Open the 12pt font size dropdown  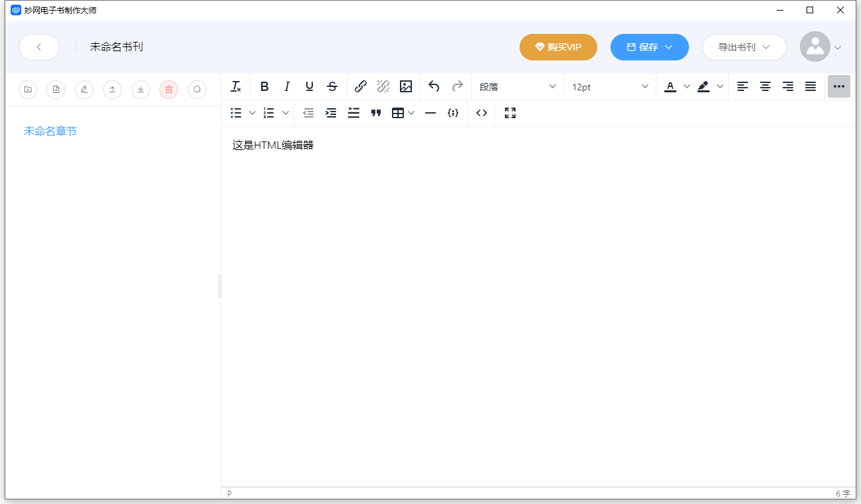coord(609,86)
